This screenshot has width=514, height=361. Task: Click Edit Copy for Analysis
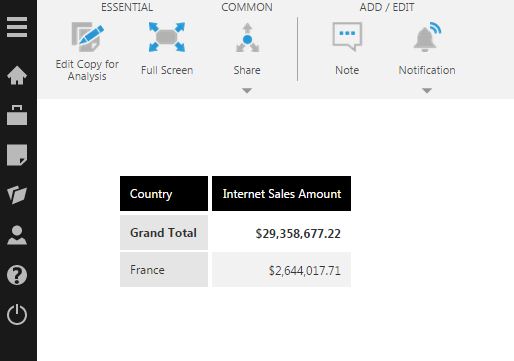[87, 51]
